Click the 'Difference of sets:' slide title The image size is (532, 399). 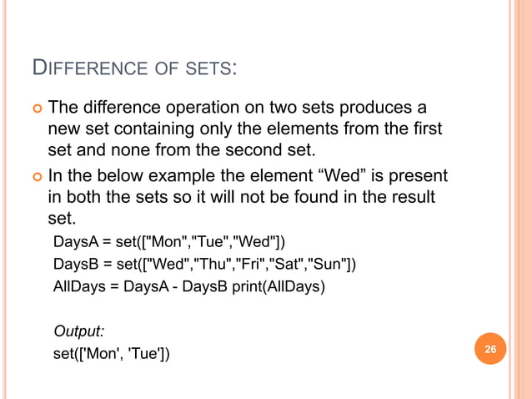(x=132, y=66)
